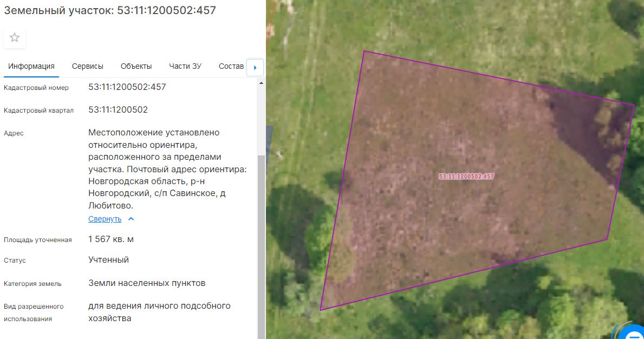Select cadastral quarter value 53:11:1200502

(x=118, y=109)
